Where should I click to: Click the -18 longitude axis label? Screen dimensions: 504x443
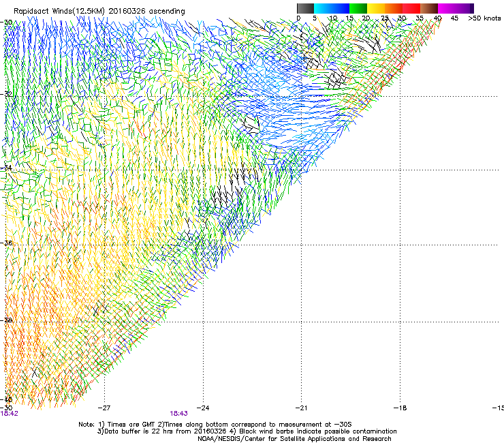400,408
